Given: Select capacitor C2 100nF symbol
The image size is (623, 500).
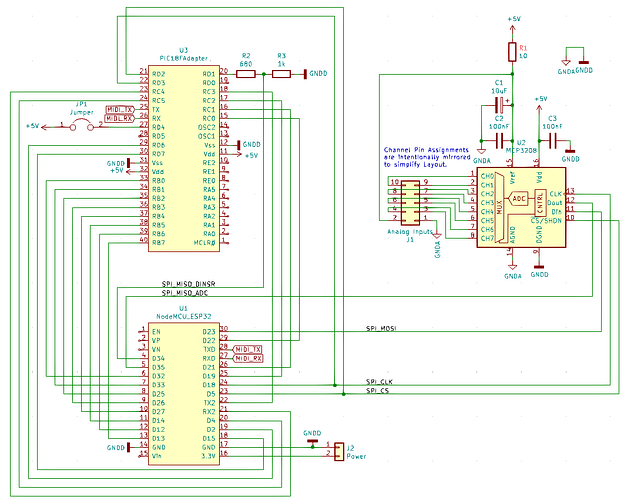Looking at the screenshot, I should point(500,141).
